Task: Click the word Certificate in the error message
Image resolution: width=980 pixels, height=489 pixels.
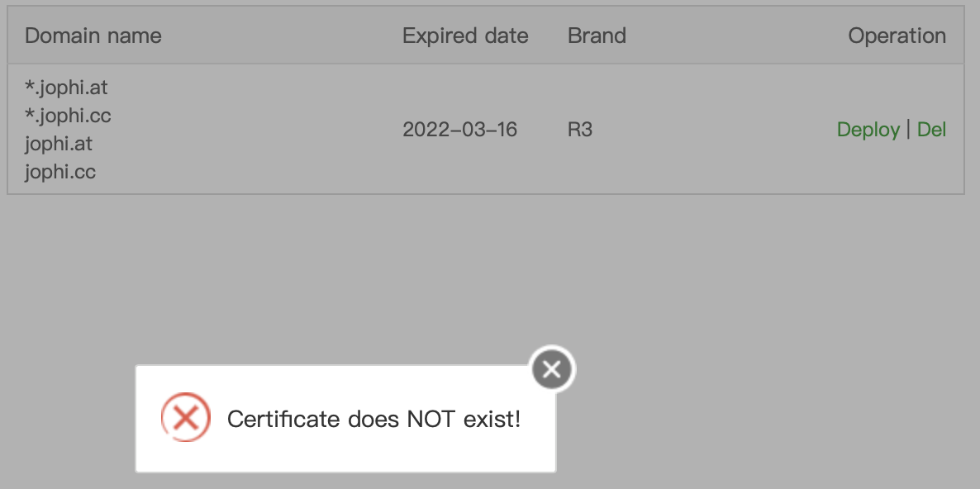Action: [283, 420]
